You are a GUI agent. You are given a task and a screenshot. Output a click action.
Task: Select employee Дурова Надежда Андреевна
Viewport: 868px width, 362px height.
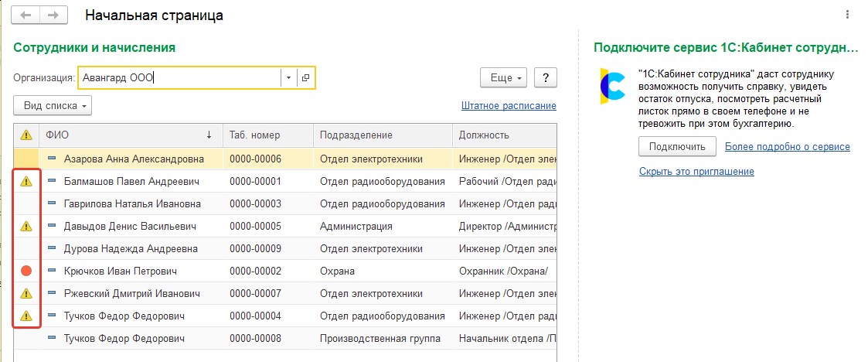tap(131, 249)
